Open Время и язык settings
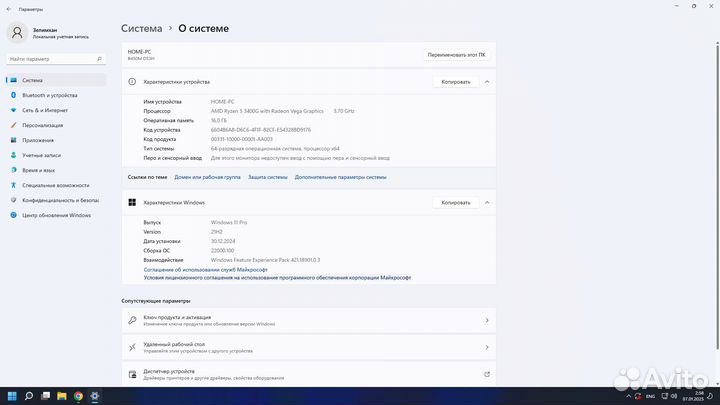720x405 pixels. click(x=39, y=170)
